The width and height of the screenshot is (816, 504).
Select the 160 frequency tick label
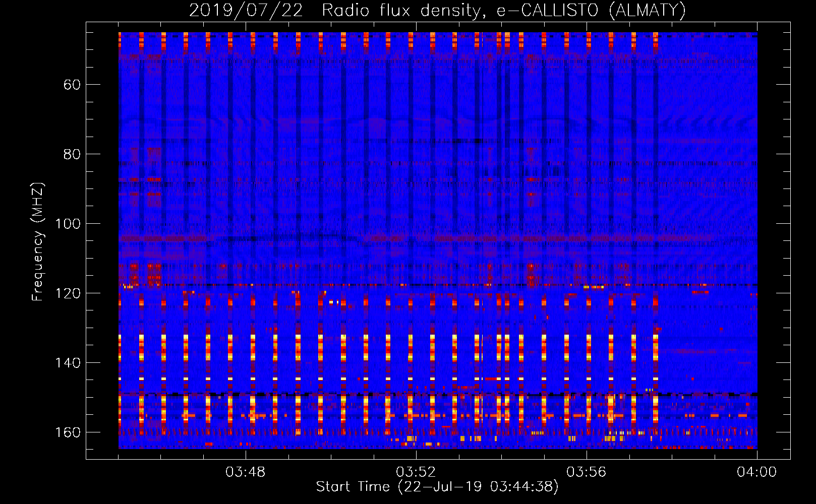(68, 432)
